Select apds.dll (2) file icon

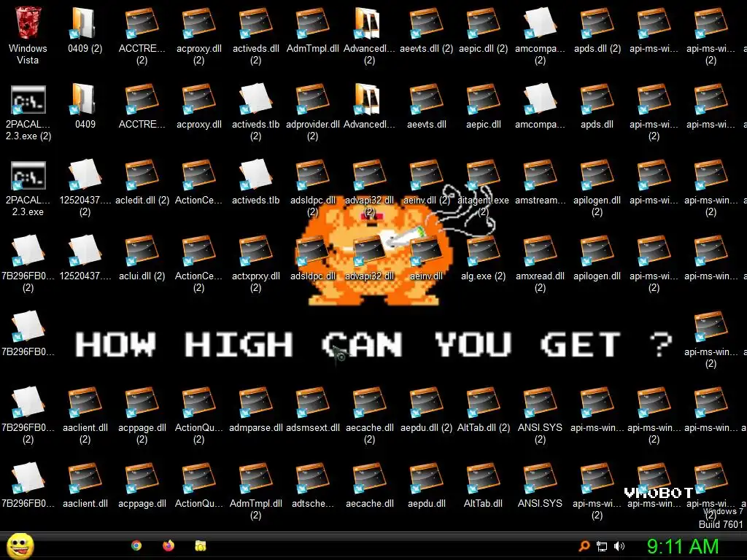(x=597, y=23)
